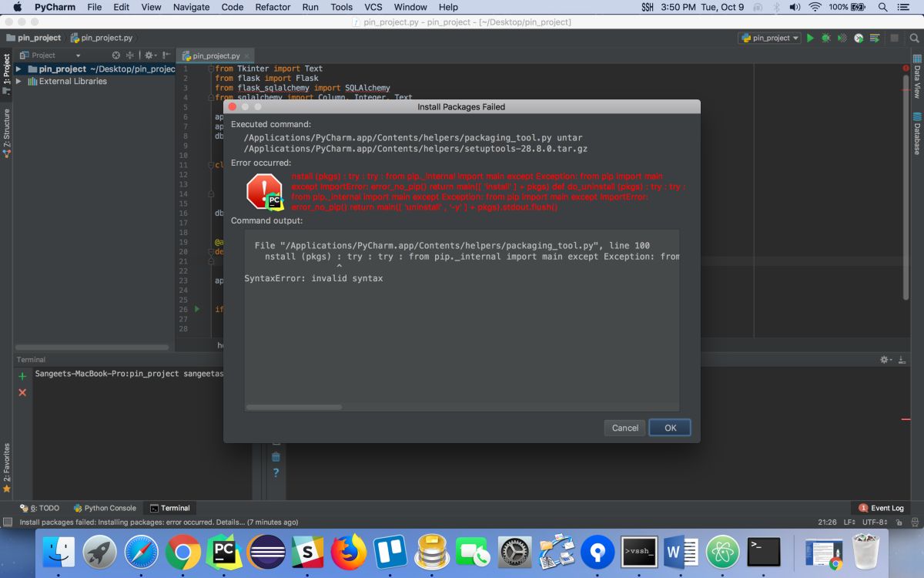Open the Refactor menu
The width and height of the screenshot is (924, 578).
[x=273, y=7]
